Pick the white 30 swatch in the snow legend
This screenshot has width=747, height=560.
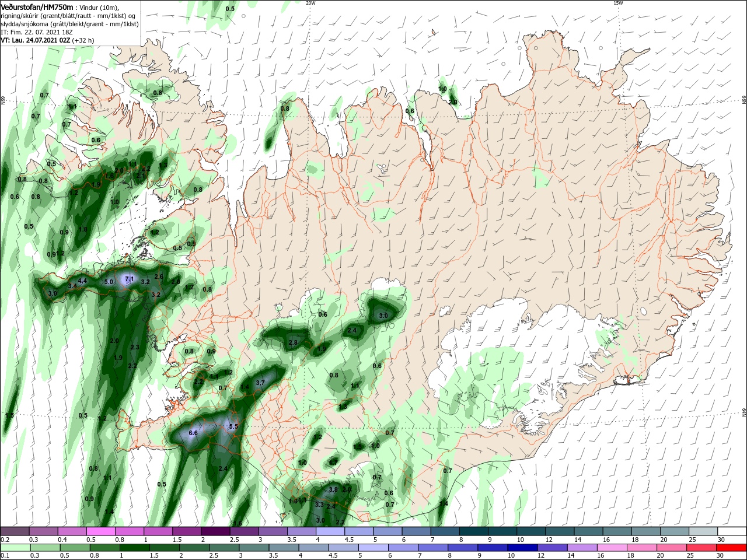[x=732, y=531]
